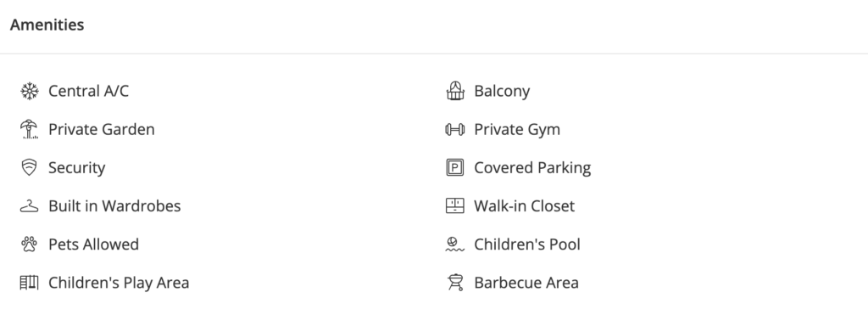Click the Children's Play Area icon
The width and height of the screenshot is (868, 326).
30,283
